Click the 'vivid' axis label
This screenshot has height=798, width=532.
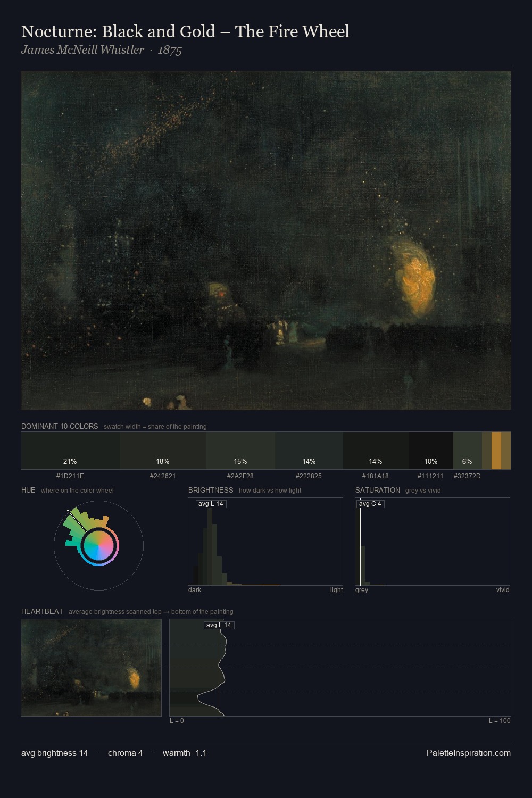coord(503,590)
